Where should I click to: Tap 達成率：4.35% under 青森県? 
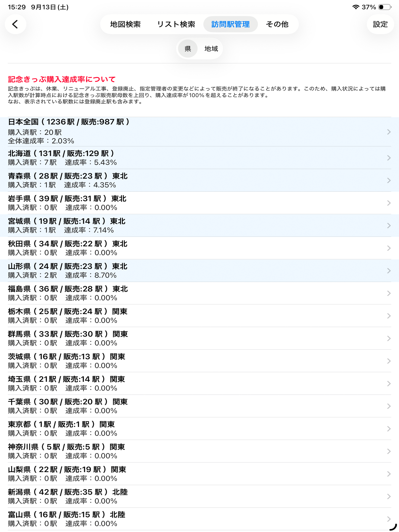(90, 185)
